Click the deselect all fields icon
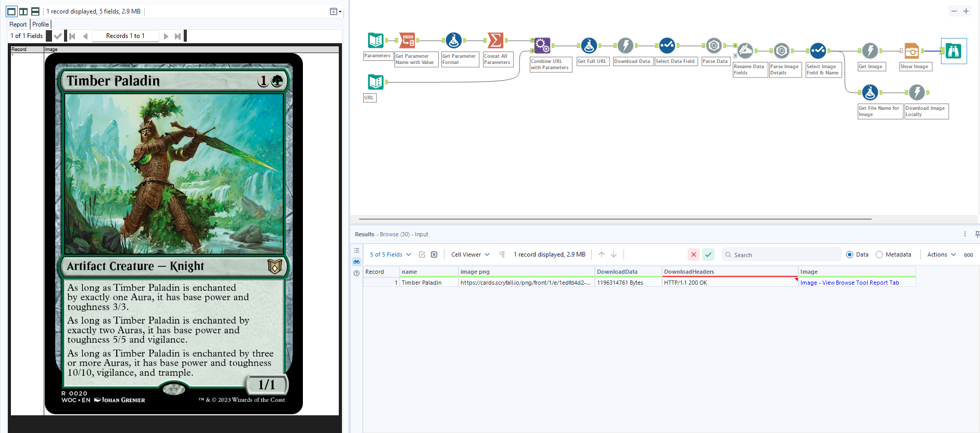Viewport: 980px width, 433px height. [434, 254]
